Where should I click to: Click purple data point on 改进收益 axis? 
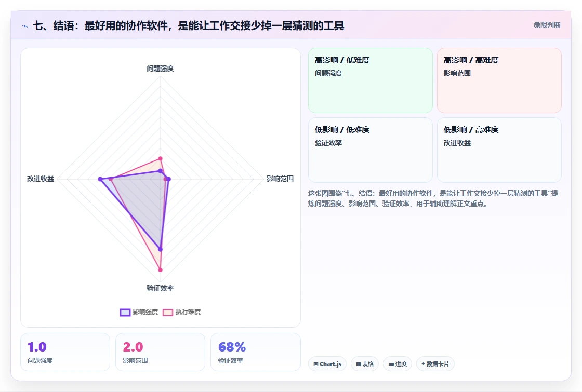point(100,179)
